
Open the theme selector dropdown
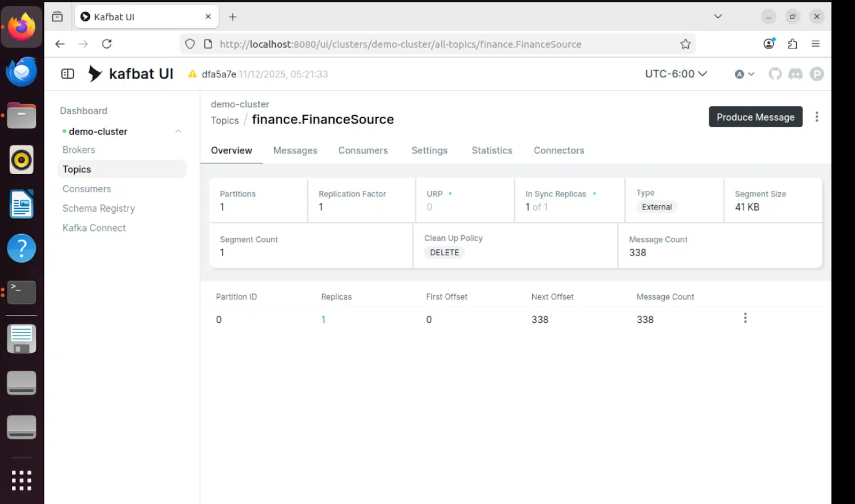(744, 74)
